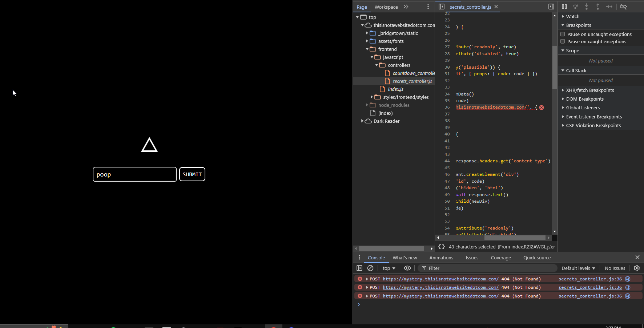
Task: Expand the XHR/fetch Breakpoints section
Action: [x=589, y=90]
